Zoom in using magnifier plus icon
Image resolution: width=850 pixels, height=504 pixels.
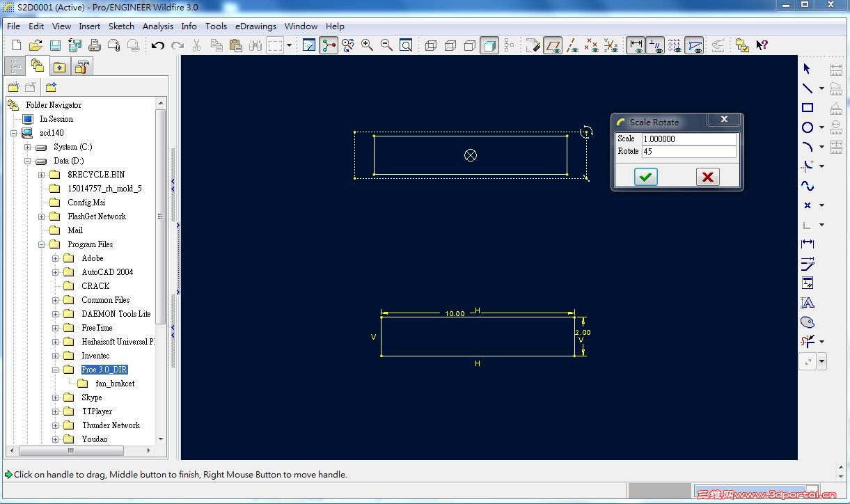367,46
